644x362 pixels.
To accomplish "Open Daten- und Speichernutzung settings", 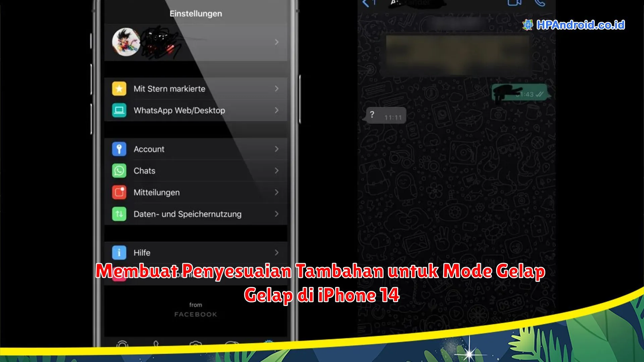I will [x=196, y=214].
